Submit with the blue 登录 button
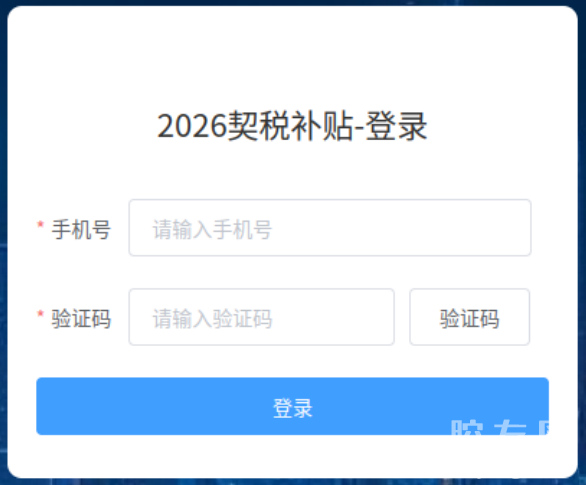The width and height of the screenshot is (586, 485). point(293,406)
